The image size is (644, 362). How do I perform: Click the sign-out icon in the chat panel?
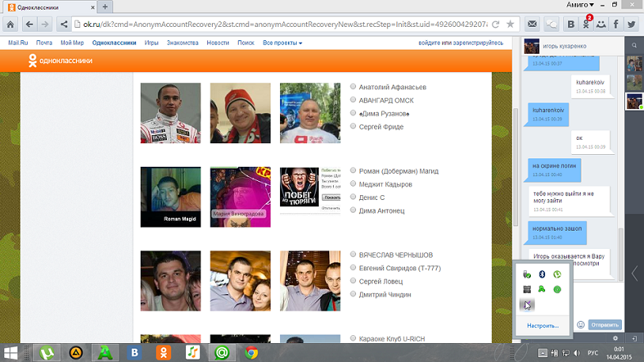(635, 338)
